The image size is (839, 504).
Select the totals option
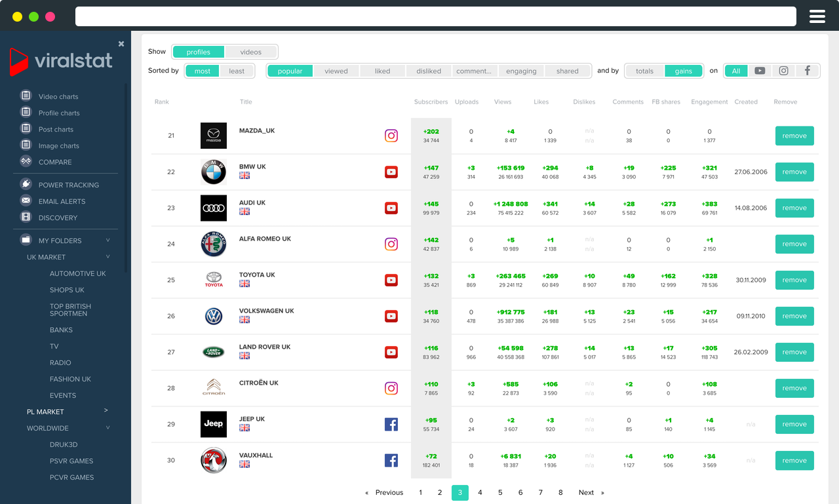pos(644,71)
